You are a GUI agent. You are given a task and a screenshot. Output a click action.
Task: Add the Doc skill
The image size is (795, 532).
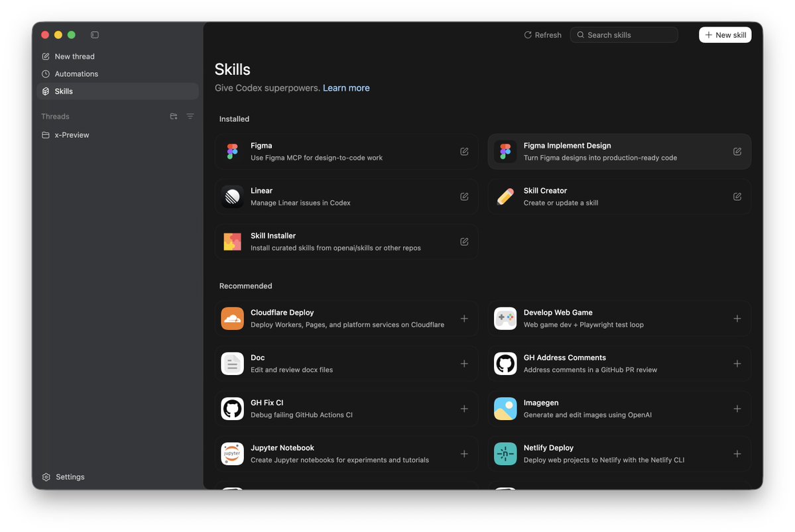point(464,364)
